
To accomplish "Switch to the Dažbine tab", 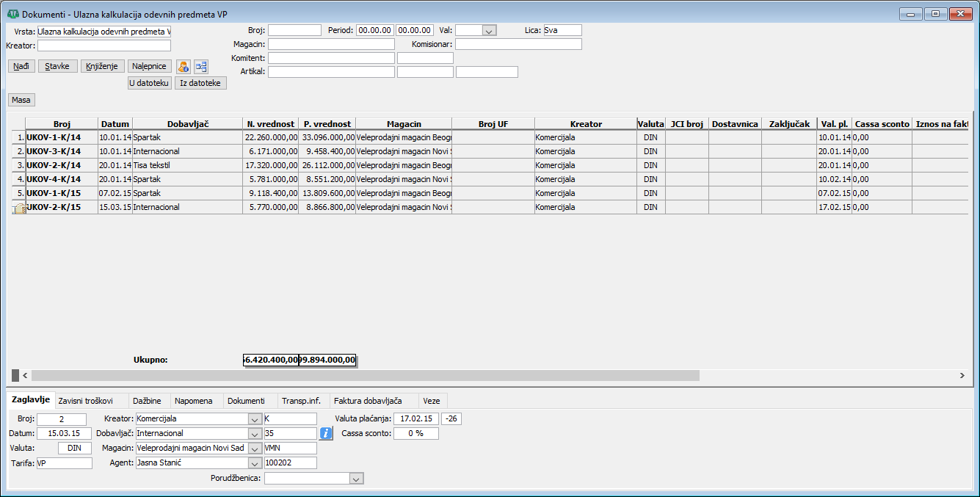I will pos(147,401).
